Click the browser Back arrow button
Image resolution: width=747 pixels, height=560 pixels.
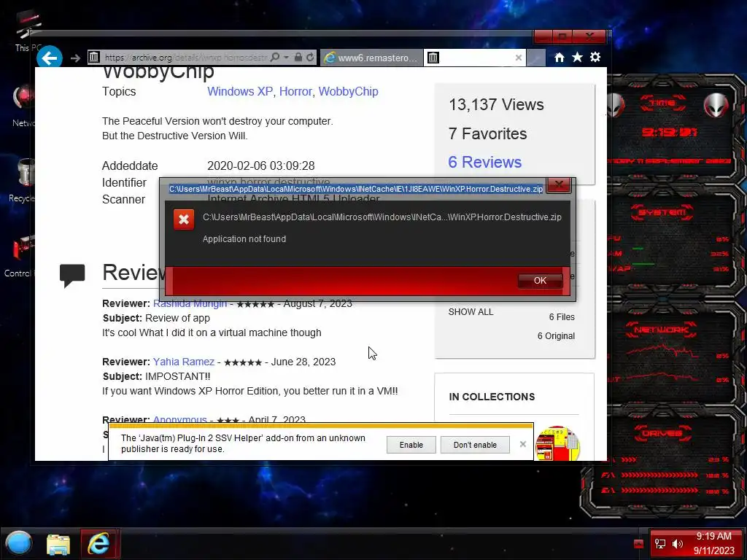coord(50,58)
